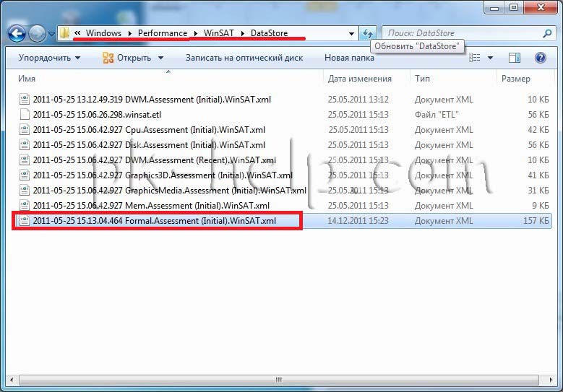Refresh the DataStore folder
The image size is (563, 392).
pyautogui.click(x=368, y=34)
